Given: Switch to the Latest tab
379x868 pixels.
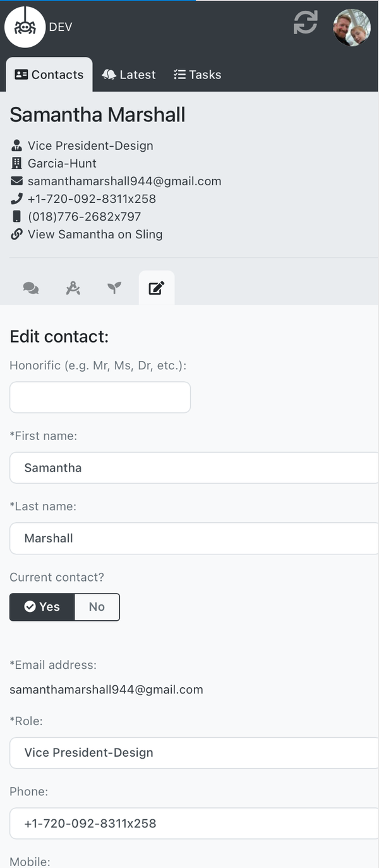Looking at the screenshot, I should point(129,75).
